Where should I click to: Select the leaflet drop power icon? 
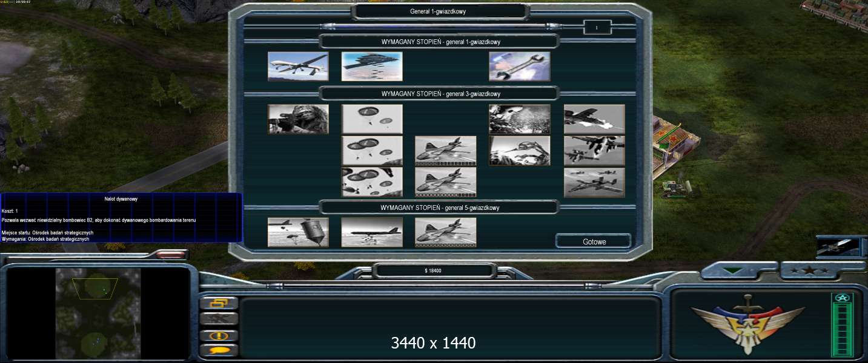[x=520, y=119]
